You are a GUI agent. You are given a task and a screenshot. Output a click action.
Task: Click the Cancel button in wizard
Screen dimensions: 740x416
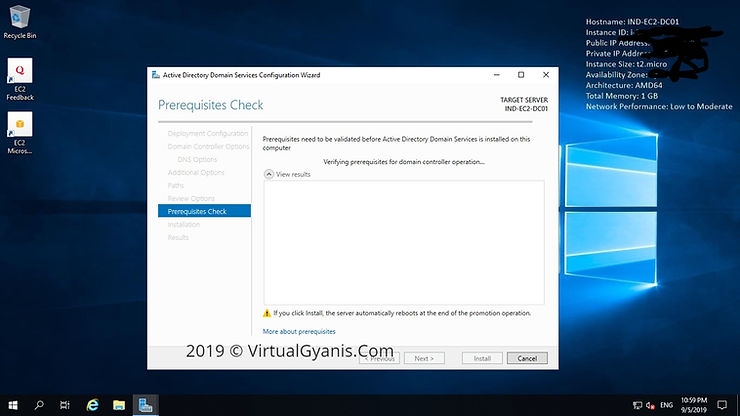[527, 358]
